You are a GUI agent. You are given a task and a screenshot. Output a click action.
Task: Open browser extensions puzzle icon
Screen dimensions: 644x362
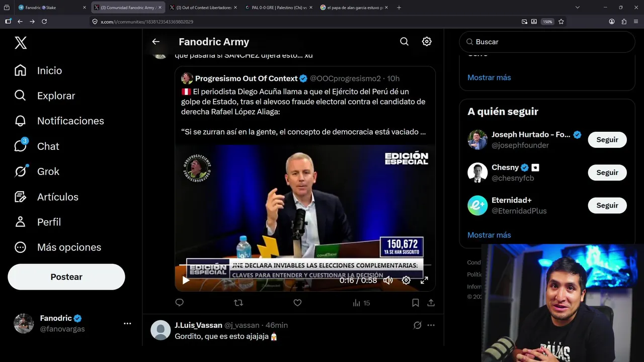(x=624, y=22)
